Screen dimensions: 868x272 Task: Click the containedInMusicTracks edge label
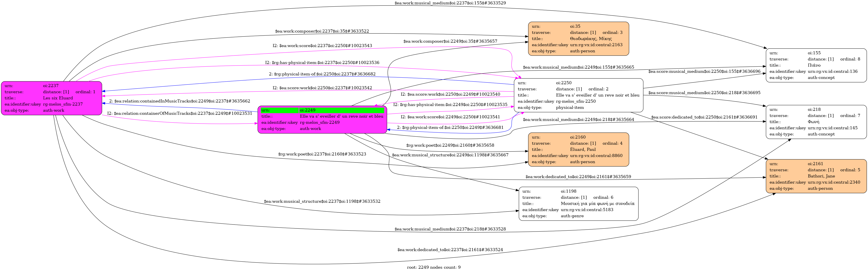(x=180, y=101)
